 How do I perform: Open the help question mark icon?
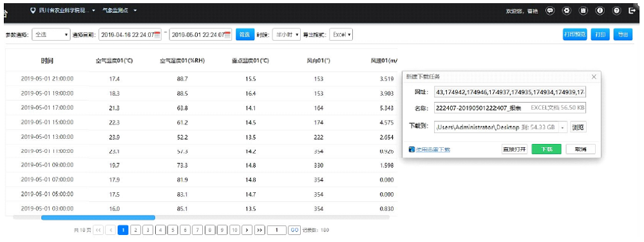tap(616, 11)
